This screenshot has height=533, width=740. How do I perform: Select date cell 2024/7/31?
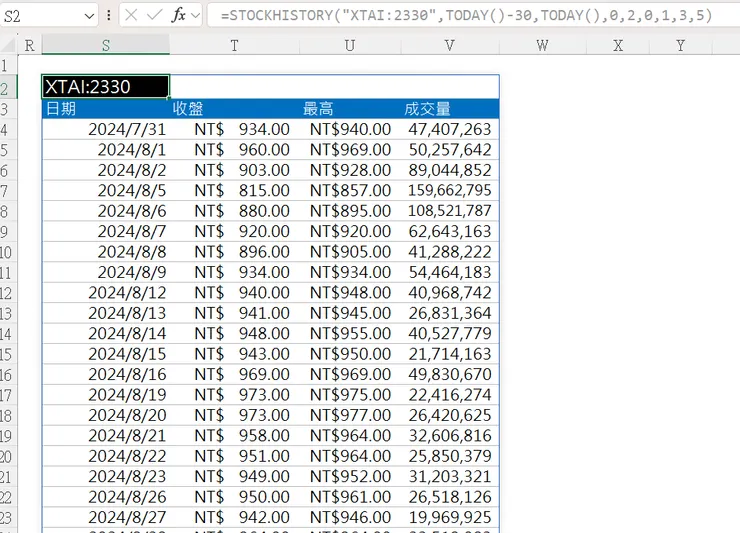pyautogui.click(x=106, y=129)
